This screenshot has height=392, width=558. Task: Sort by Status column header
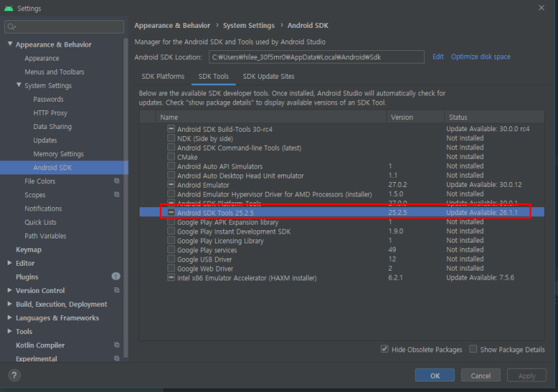point(495,117)
